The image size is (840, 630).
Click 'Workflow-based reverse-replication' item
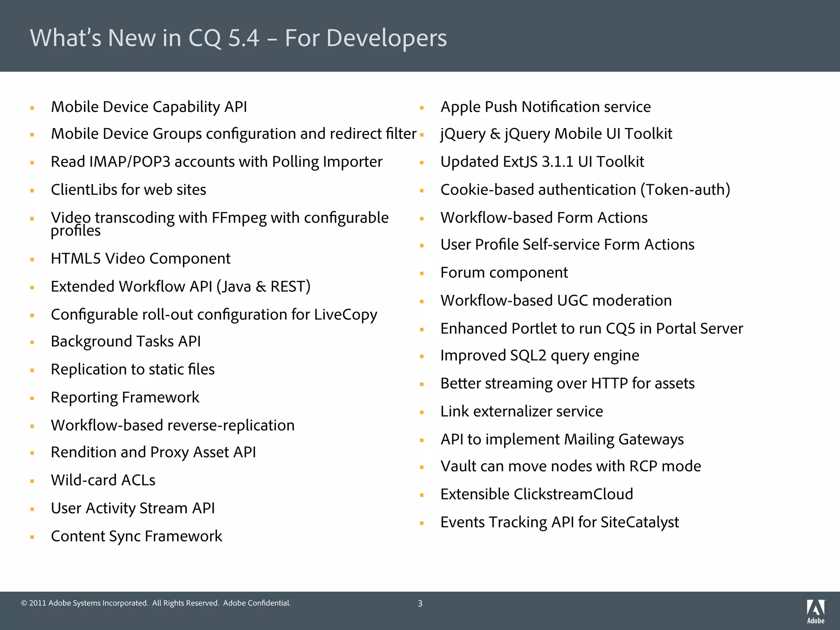(173, 425)
